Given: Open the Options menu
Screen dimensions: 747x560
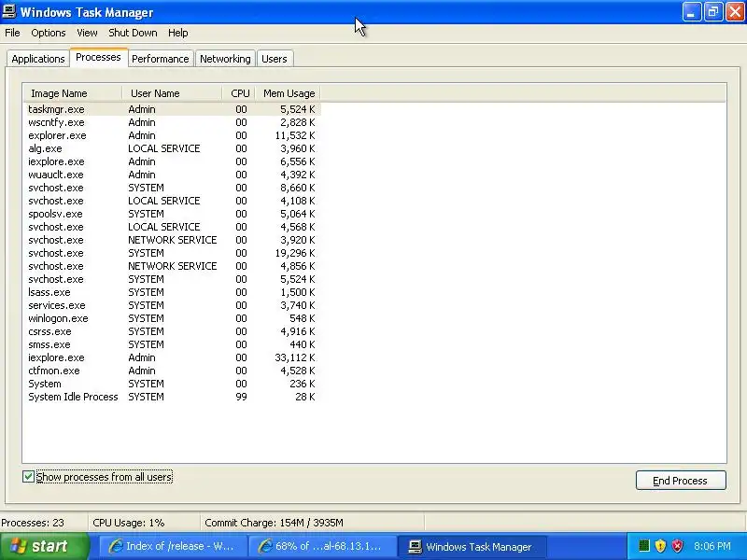Looking at the screenshot, I should (49, 33).
